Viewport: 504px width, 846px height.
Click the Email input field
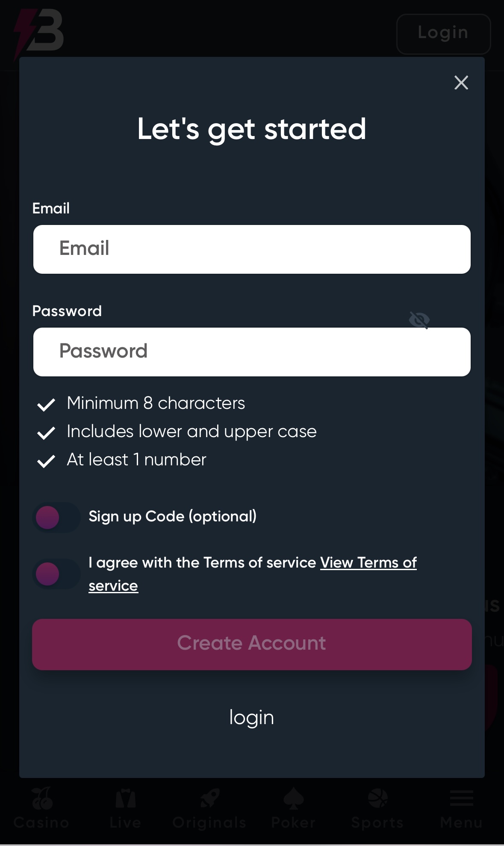coord(252,249)
